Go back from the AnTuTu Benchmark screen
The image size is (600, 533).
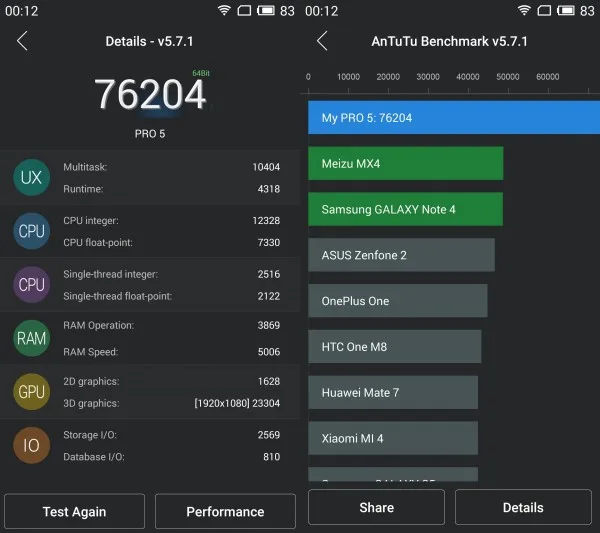(322, 41)
